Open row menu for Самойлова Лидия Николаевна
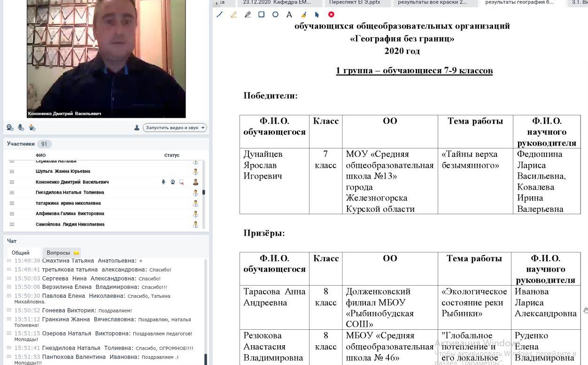The image size is (588, 365). 12,225
